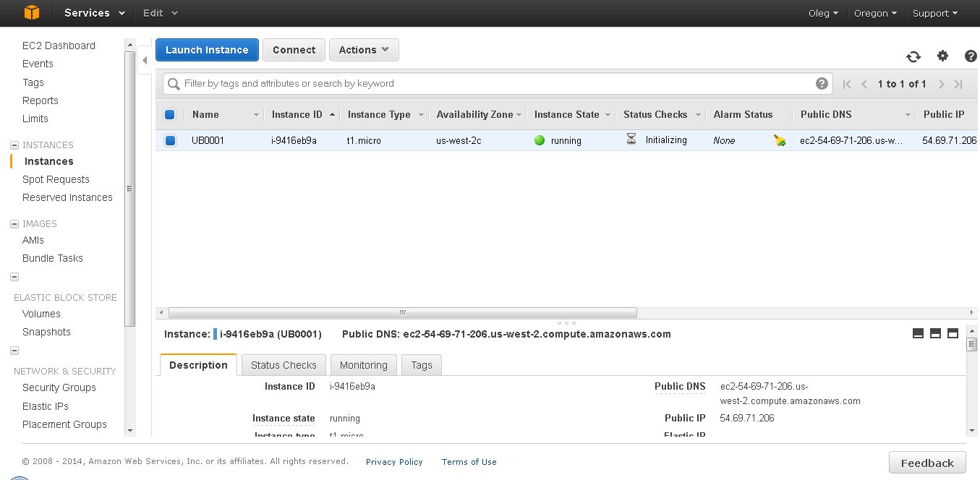Open the Oleg account menu
The image size is (980, 480).
pyautogui.click(x=824, y=13)
